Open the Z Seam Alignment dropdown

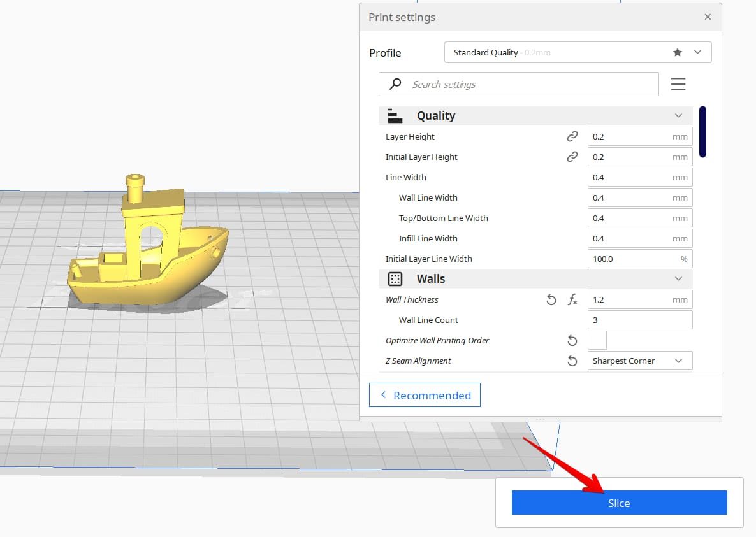coord(640,361)
